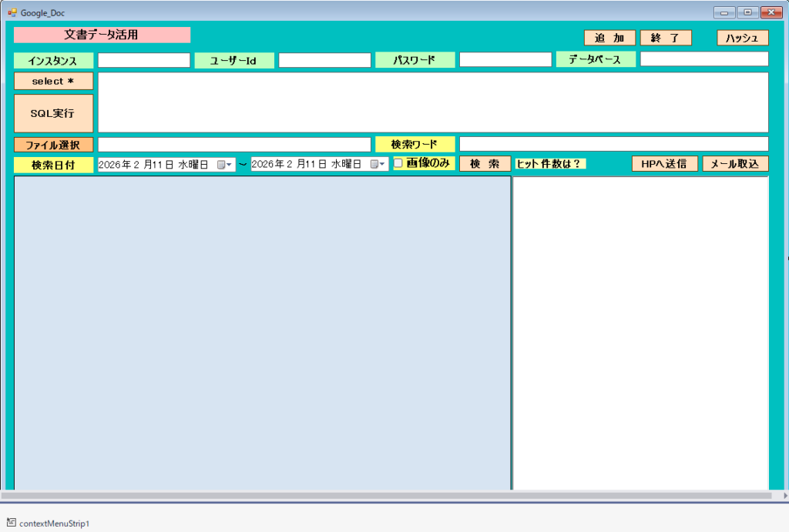The width and height of the screenshot is (789, 532).
Task: Open the start date calendar dropdown
Action: pyautogui.click(x=224, y=165)
